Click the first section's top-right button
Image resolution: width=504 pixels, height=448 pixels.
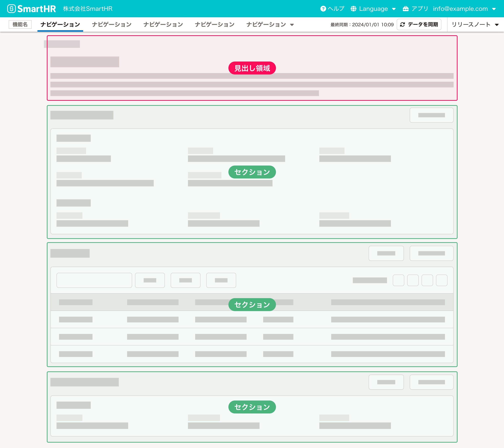click(x=431, y=115)
